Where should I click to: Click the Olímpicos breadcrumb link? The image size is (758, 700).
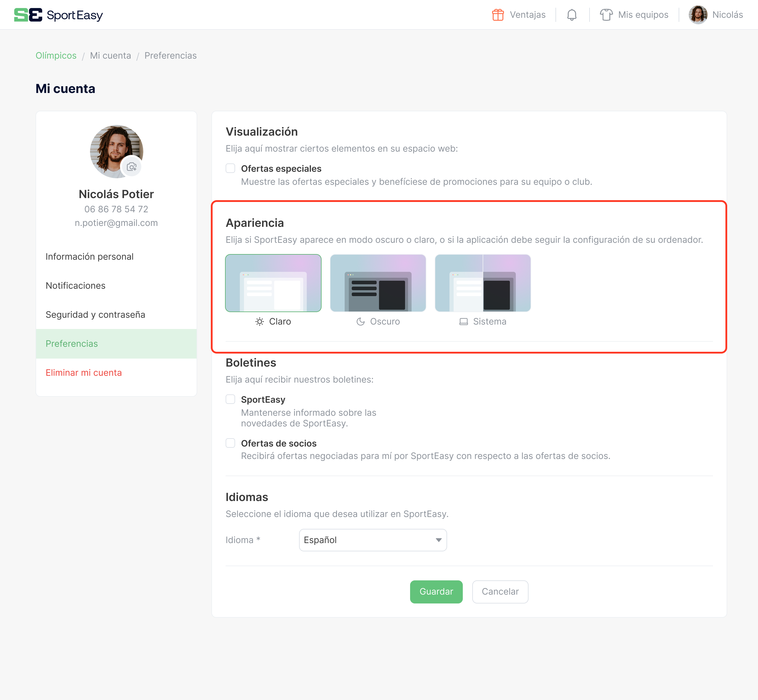[56, 56]
